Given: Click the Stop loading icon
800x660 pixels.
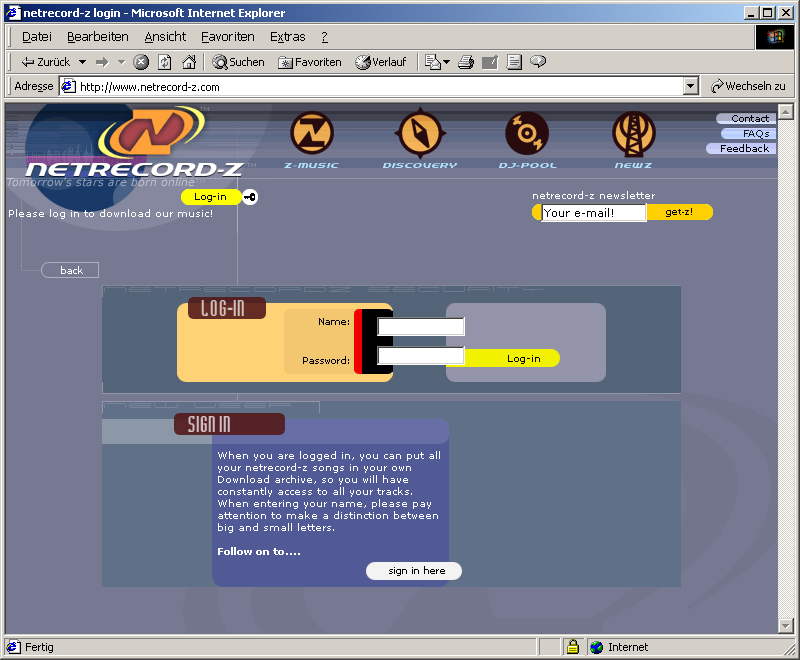Looking at the screenshot, I should 141,62.
